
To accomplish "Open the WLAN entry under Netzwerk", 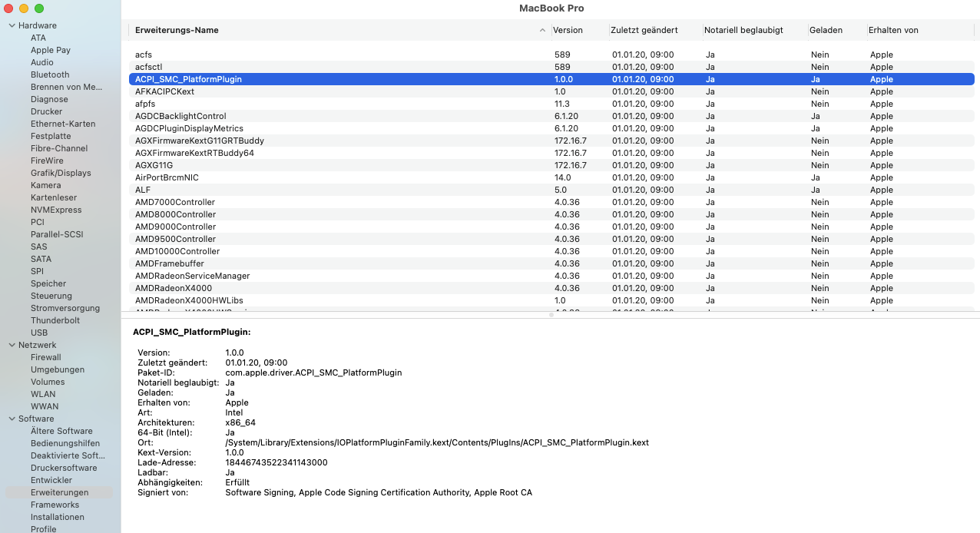I will point(43,394).
